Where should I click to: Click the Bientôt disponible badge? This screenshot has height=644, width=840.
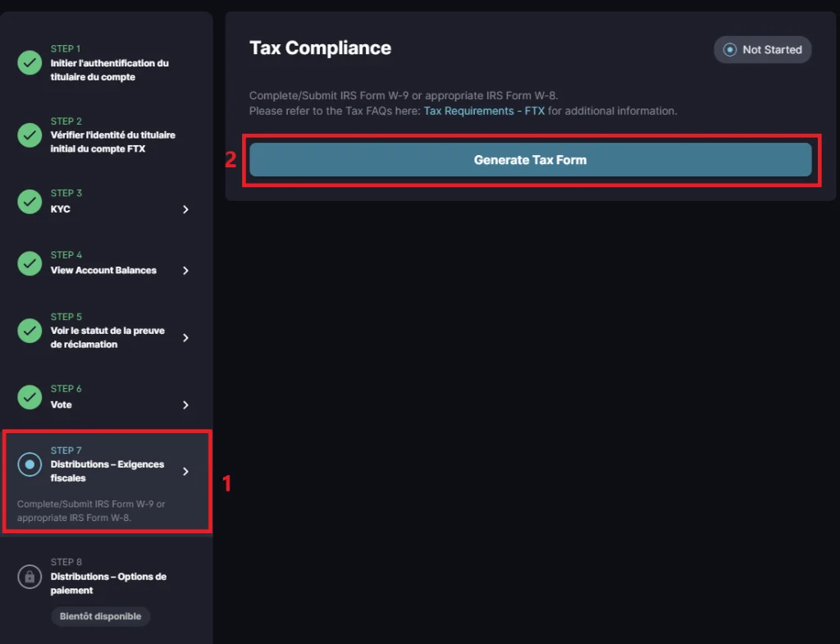(100, 616)
